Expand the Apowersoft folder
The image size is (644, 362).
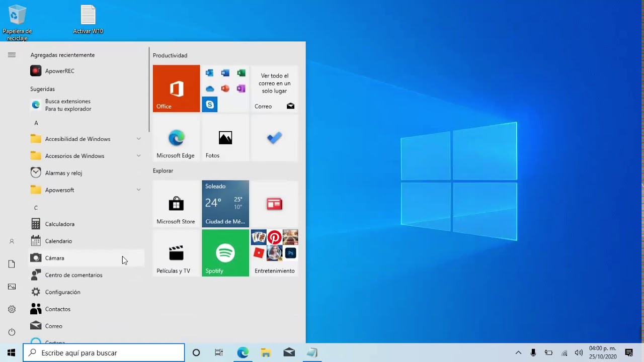87,190
